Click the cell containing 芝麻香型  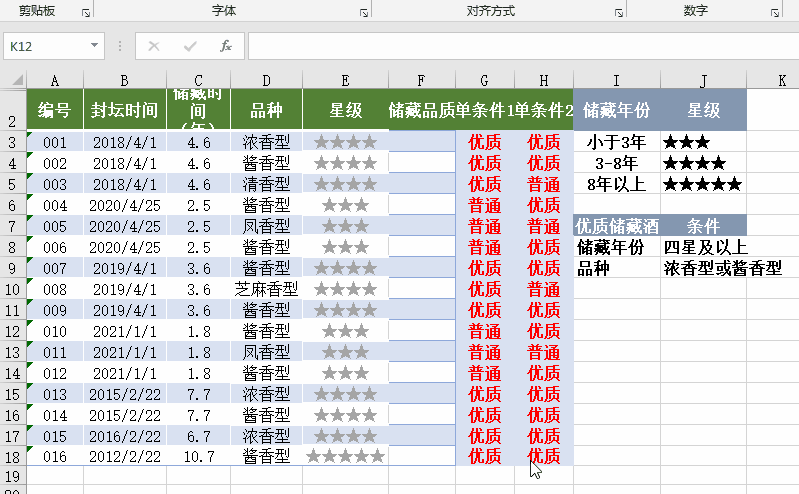coord(266,289)
